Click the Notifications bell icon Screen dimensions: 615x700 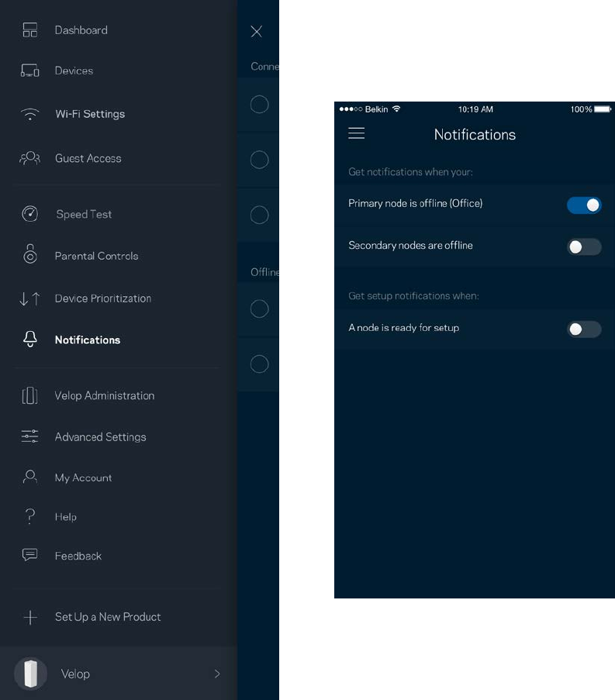click(x=30, y=340)
